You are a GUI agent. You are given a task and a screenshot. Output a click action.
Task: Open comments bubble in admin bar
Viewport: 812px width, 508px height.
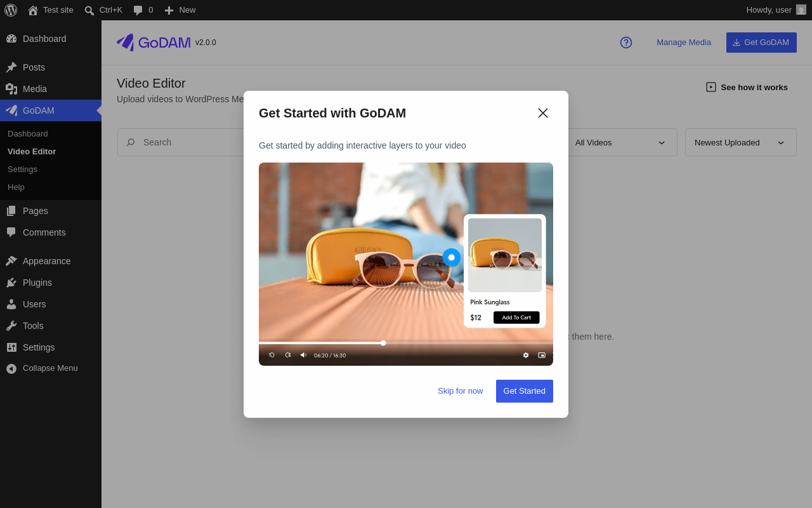click(143, 10)
